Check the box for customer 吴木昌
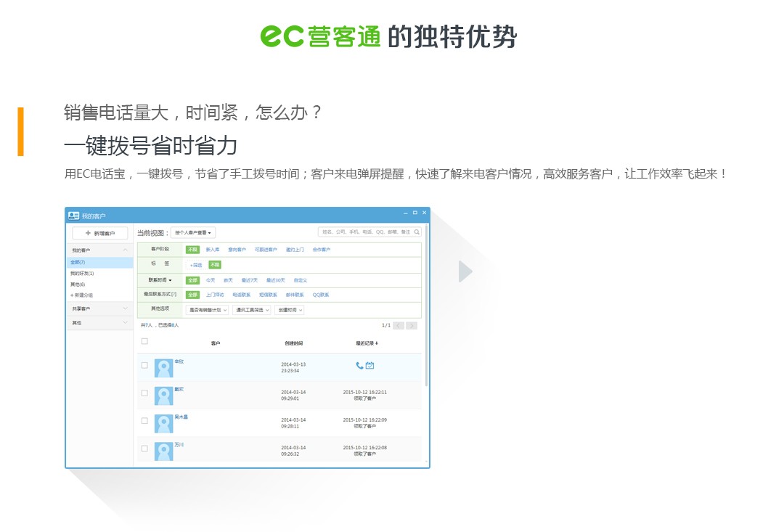The image size is (784, 532). (144, 421)
